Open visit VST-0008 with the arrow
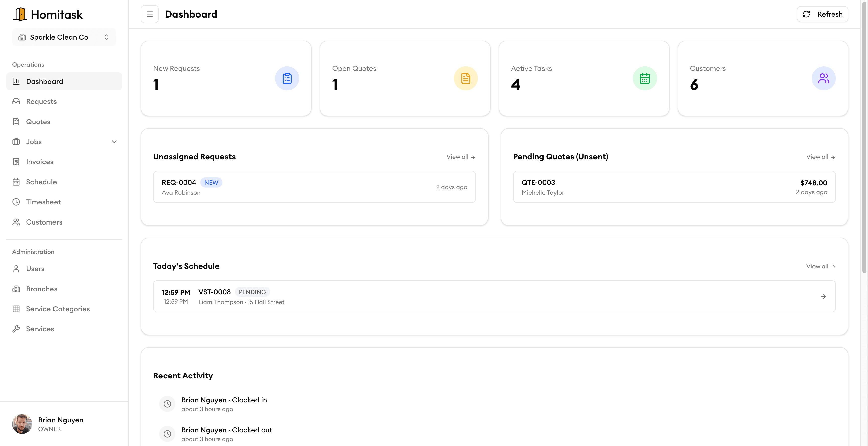This screenshot has height=446, width=868. 823,296
